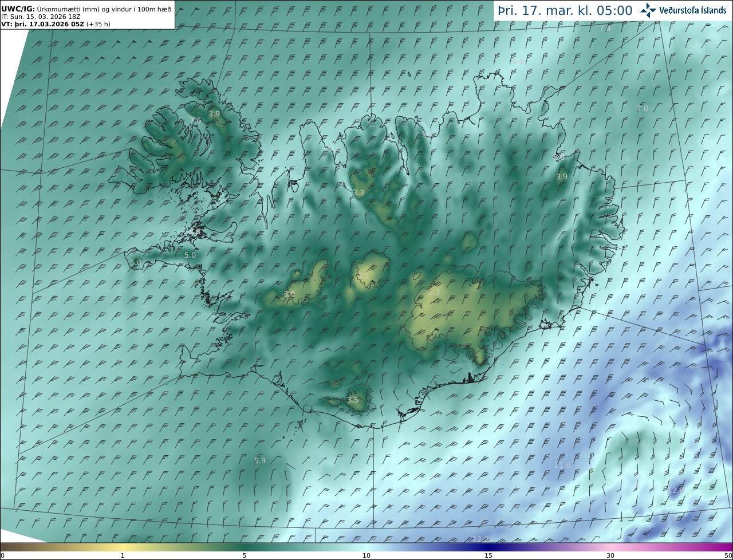
Task: Click the 3.9 value in East Iceland
Action: pos(562,177)
